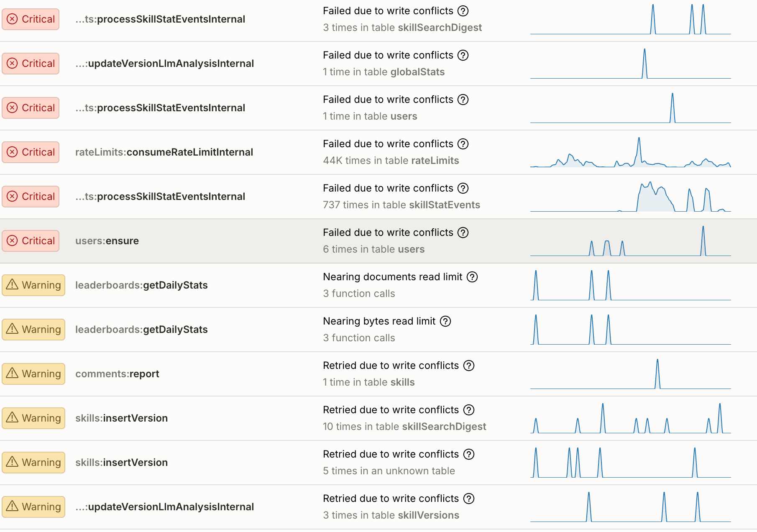Click the sparkline chart in the users:ensure row
The height and width of the screenshot is (532, 757).
630,242
